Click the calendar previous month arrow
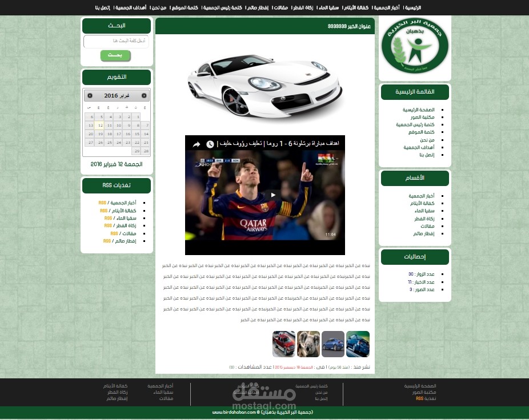The image size is (529, 420). point(144,95)
